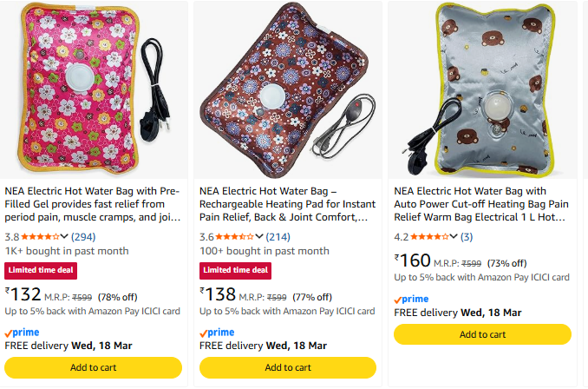Image resolution: width=588 pixels, height=389 pixels.
Task: Expand rating dropdown arrow beside 3.6 stars
Action: (x=258, y=236)
